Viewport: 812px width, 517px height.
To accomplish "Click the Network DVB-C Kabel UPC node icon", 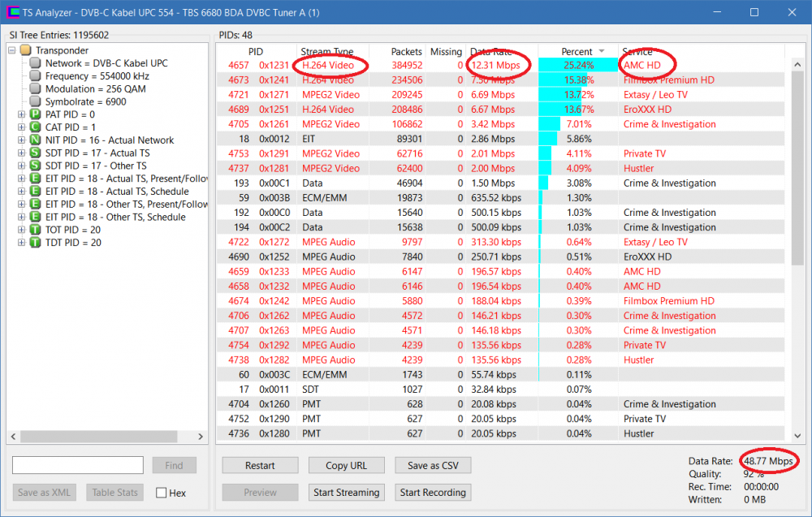I will 35,63.
